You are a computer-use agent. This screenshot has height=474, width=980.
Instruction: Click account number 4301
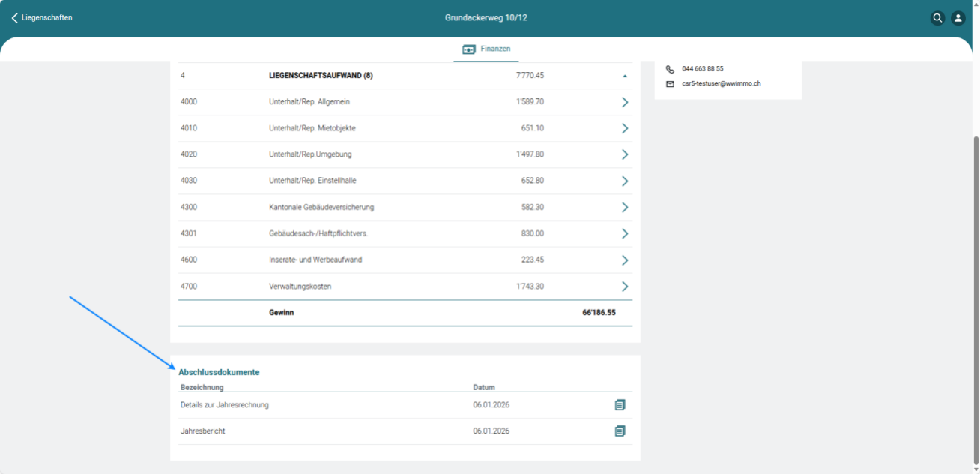point(189,233)
